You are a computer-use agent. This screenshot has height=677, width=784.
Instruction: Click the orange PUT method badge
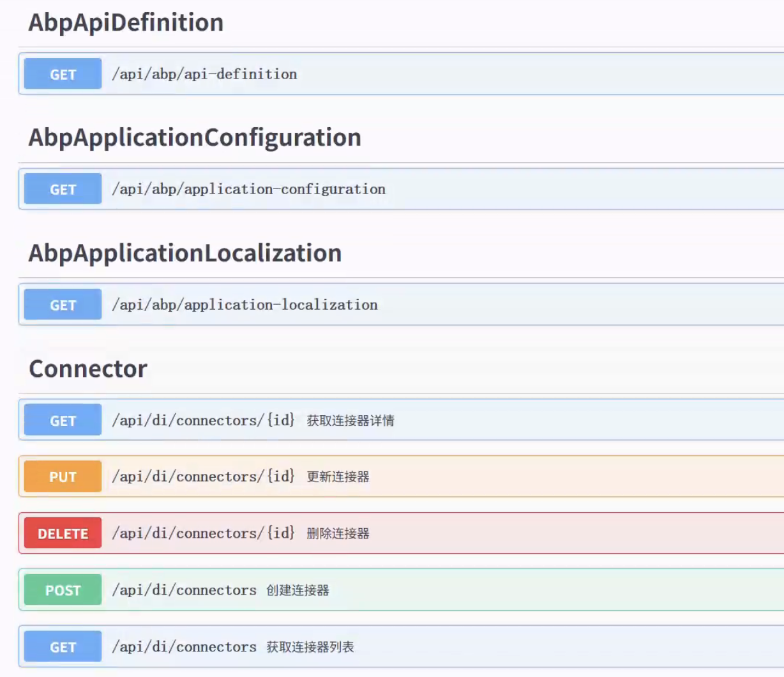coord(63,476)
